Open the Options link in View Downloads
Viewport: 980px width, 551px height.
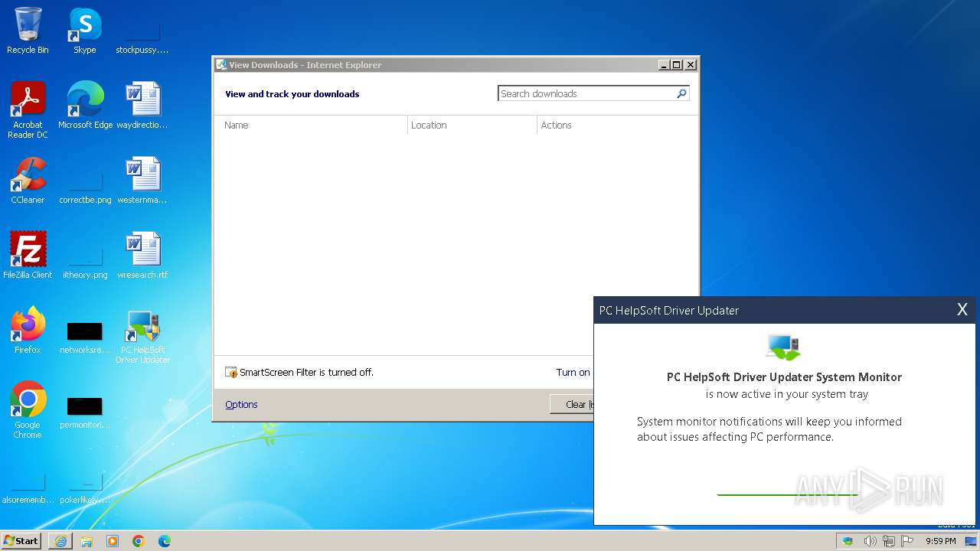241,405
